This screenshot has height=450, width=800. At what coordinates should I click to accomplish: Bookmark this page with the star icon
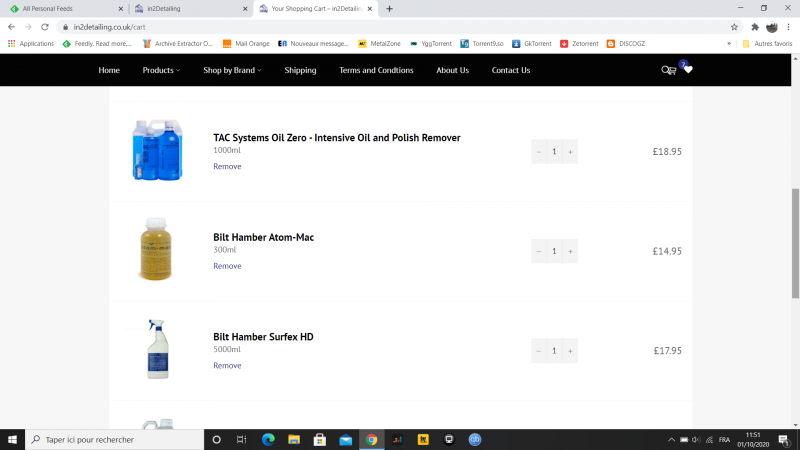(734, 27)
